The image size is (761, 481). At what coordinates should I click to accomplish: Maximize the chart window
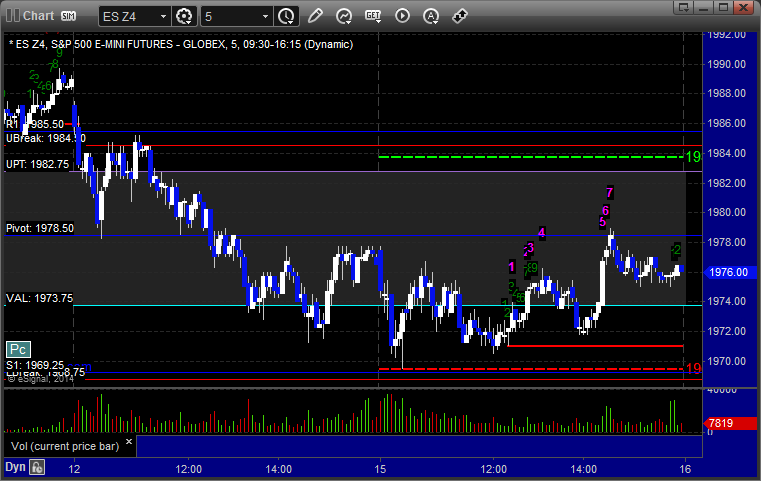pos(724,7)
